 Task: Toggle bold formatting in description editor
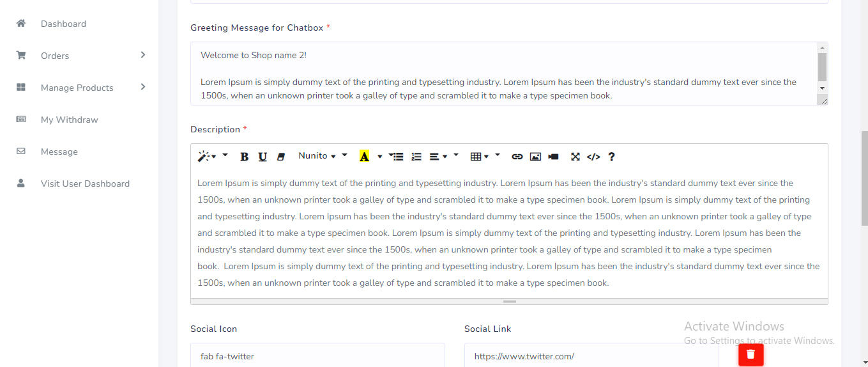pyautogui.click(x=244, y=157)
